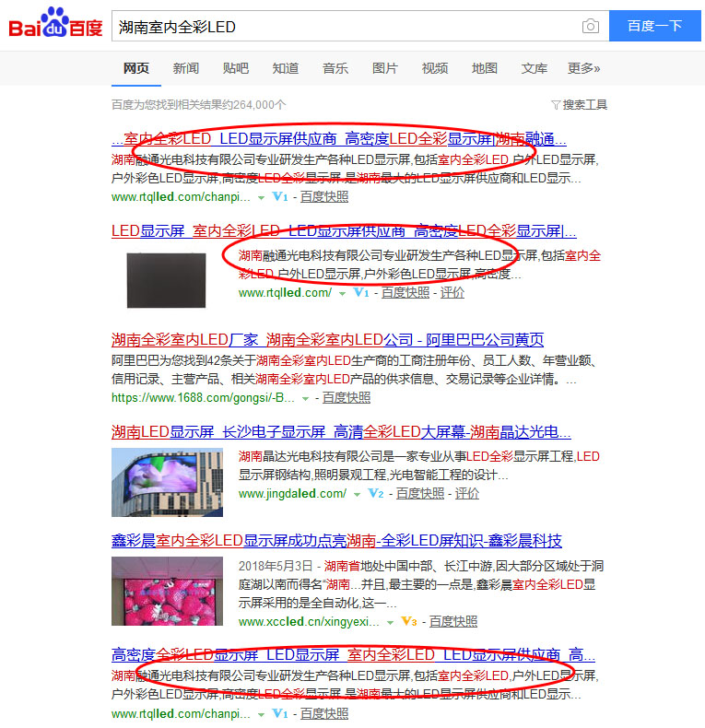Open 百度快照 for the xccled.cn result
This screenshot has height=728, width=705.
[453, 622]
